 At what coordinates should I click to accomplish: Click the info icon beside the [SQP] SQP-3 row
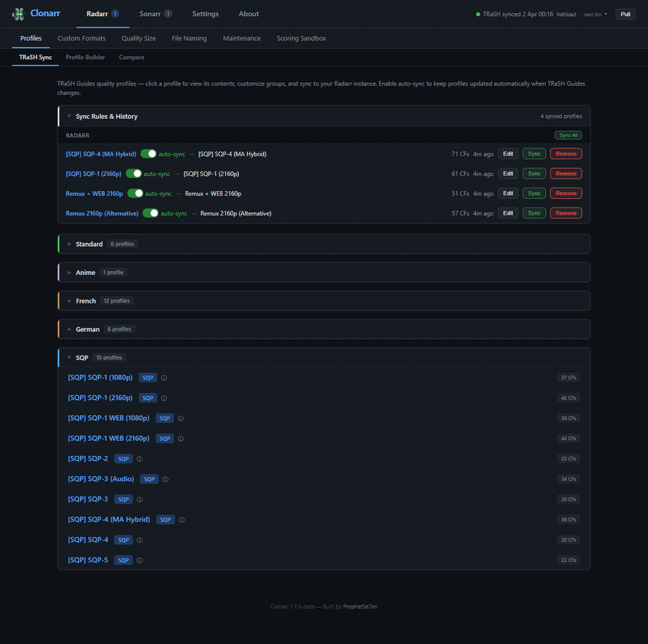tap(140, 499)
